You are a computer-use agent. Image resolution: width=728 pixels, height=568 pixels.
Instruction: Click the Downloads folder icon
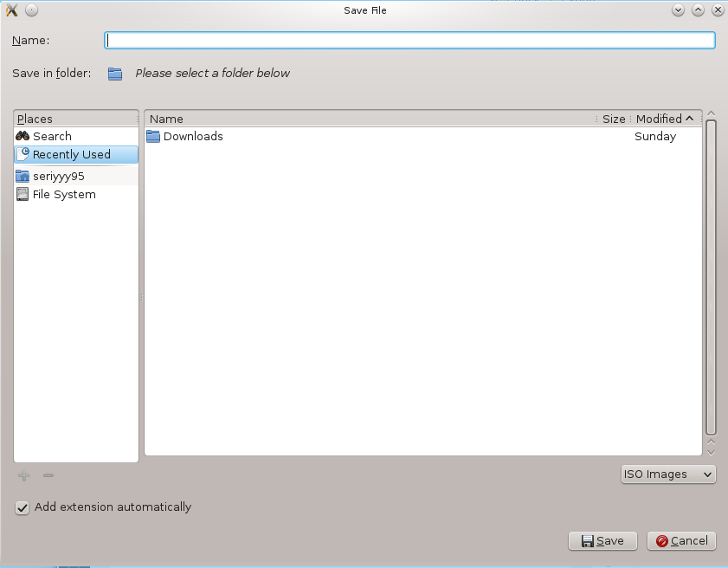[x=152, y=136]
